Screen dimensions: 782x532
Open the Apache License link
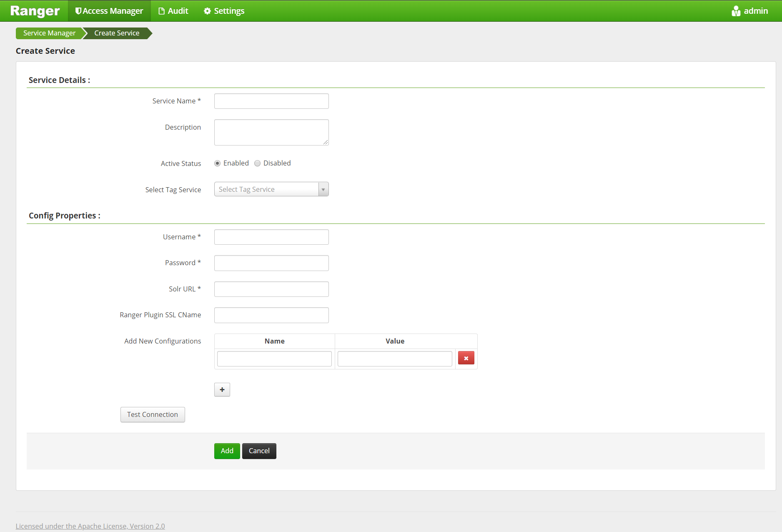click(90, 526)
